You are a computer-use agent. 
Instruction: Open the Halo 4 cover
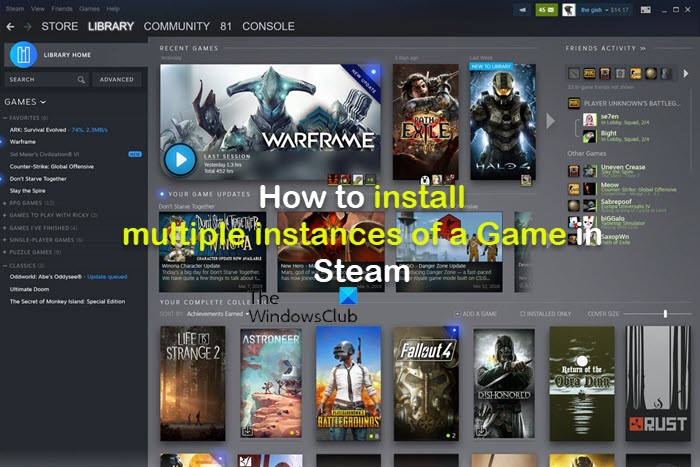click(503, 122)
